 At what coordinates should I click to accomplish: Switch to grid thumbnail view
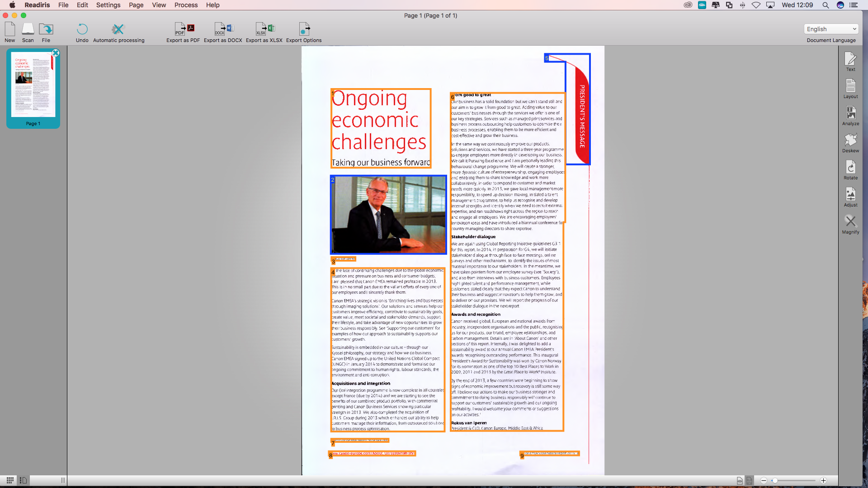pyautogui.click(x=10, y=480)
